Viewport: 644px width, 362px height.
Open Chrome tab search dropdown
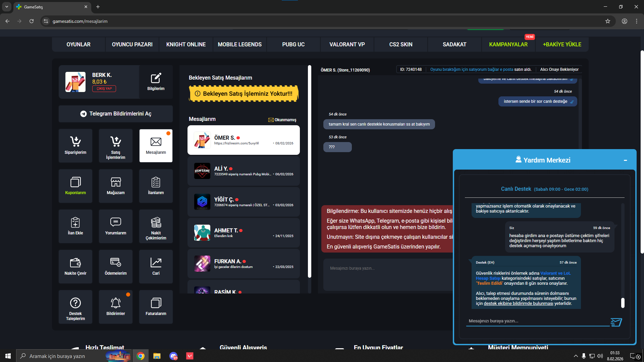(x=7, y=7)
